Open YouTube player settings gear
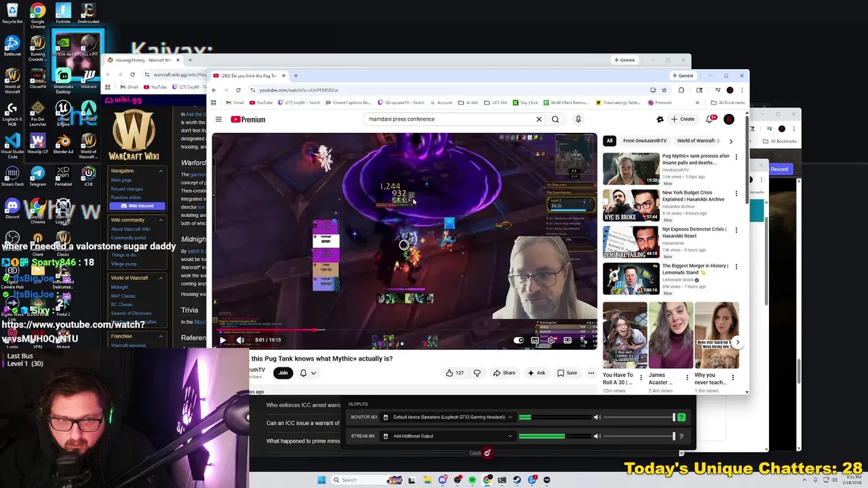 [x=551, y=340]
